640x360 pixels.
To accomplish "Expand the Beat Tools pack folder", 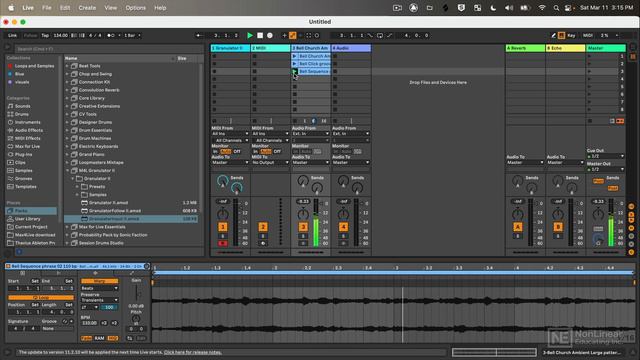I will 67,66.
